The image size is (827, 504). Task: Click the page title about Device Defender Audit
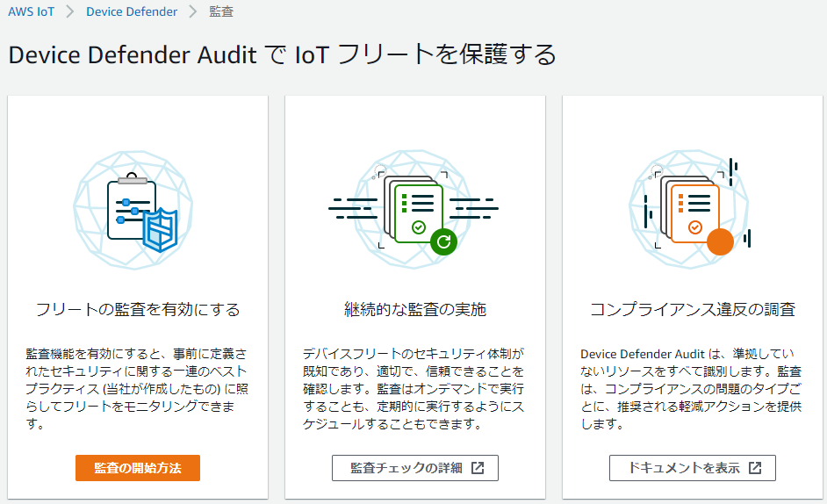tap(282, 54)
